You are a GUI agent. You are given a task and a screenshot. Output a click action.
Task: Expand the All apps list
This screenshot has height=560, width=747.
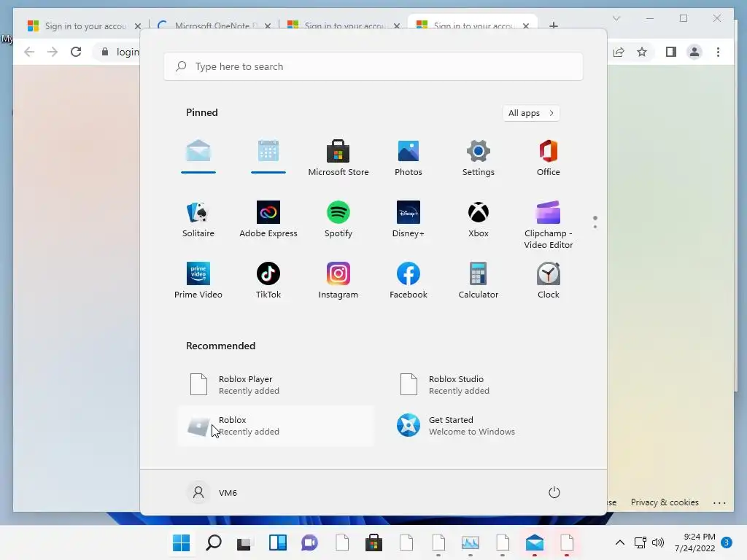pos(531,113)
